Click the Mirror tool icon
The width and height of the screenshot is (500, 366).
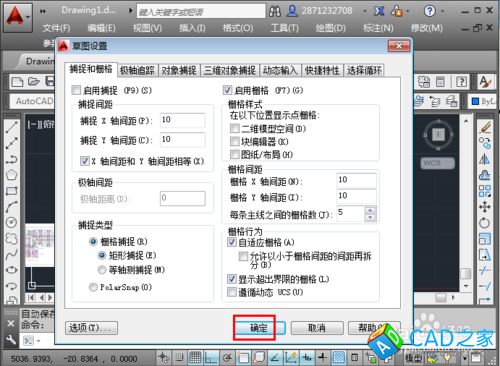click(x=485, y=159)
